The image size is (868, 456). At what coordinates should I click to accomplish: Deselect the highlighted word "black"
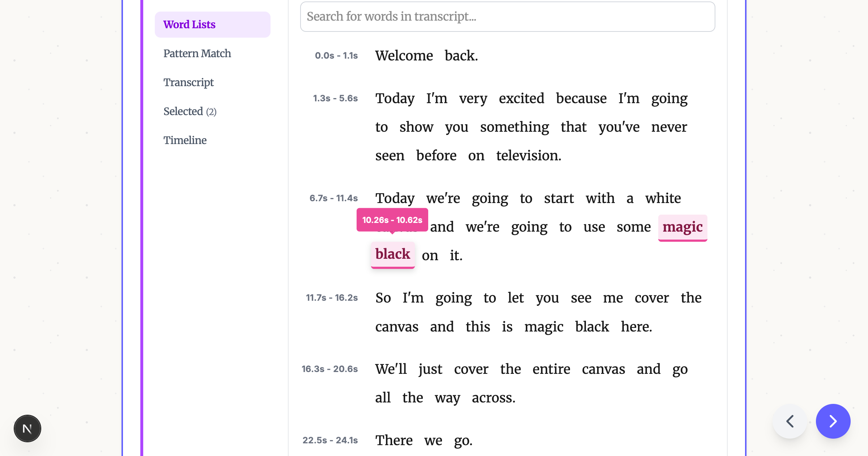[392, 254]
